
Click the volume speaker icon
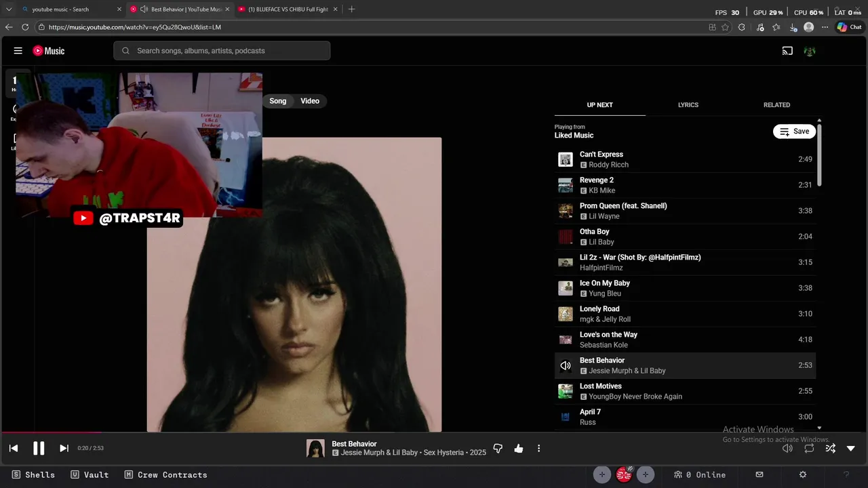[787, 448]
